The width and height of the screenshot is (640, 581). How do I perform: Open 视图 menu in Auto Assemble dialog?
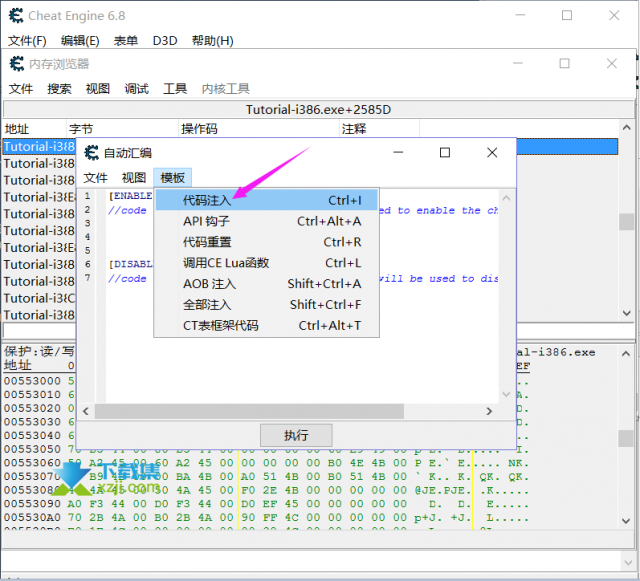134,178
